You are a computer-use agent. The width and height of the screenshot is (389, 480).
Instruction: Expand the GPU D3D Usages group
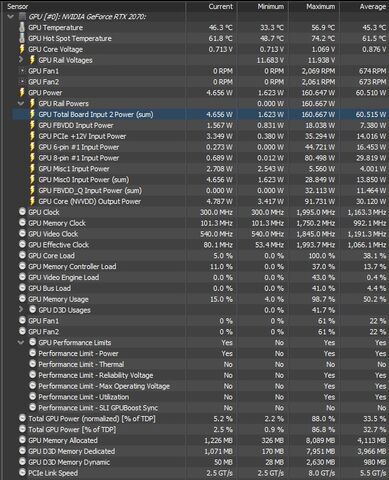tap(21, 310)
